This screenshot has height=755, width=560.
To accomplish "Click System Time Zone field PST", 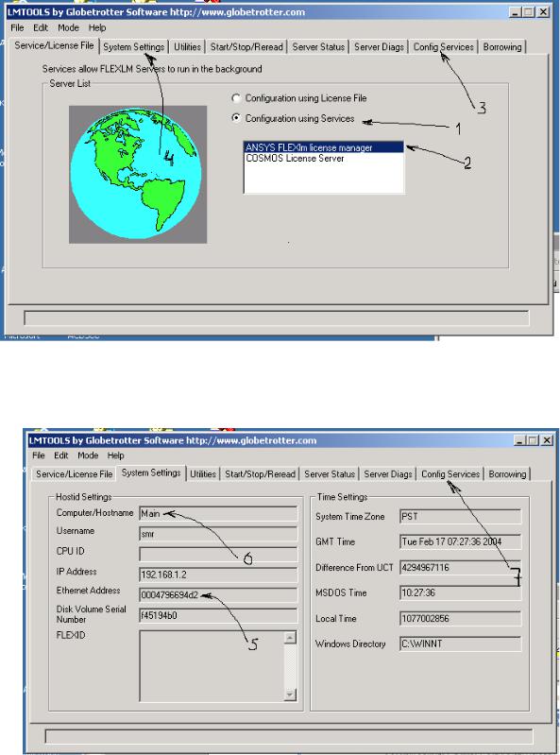I will (461, 517).
